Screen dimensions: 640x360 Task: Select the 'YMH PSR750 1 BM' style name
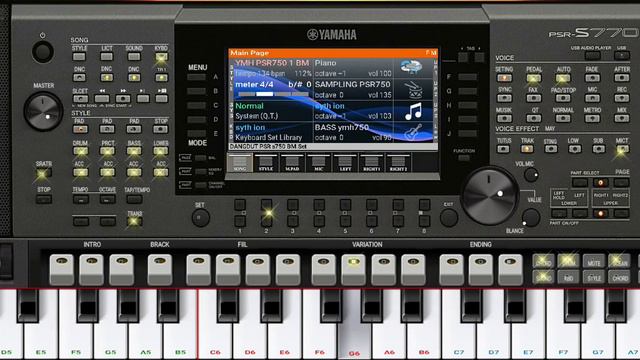coord(272,63)
